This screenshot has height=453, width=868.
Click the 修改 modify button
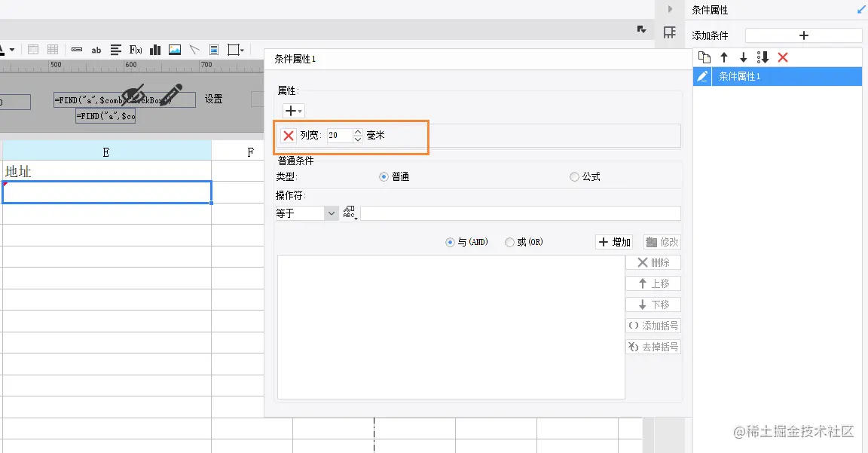coord(662,242)
